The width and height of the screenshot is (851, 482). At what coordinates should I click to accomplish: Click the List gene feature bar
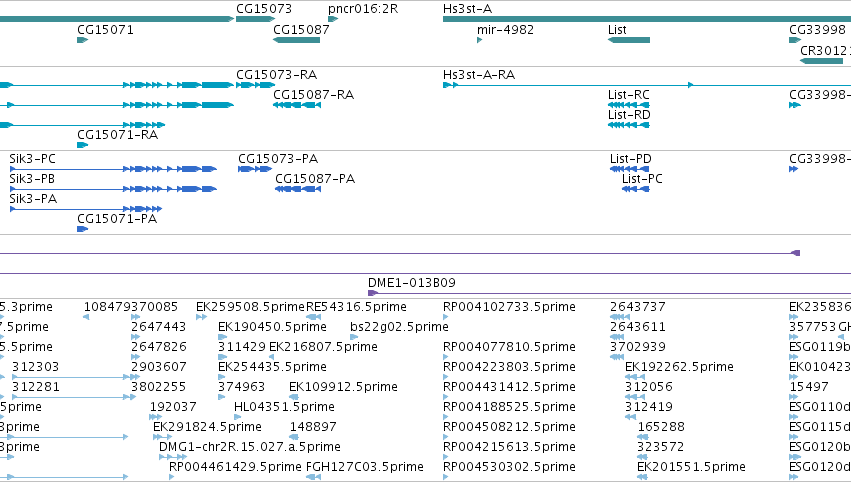[x=629, y=40]
